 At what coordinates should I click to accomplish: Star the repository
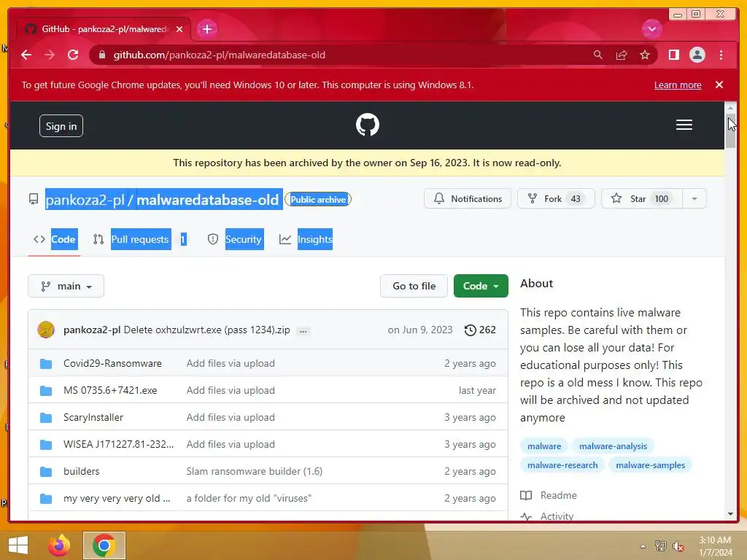coord(641,198)
